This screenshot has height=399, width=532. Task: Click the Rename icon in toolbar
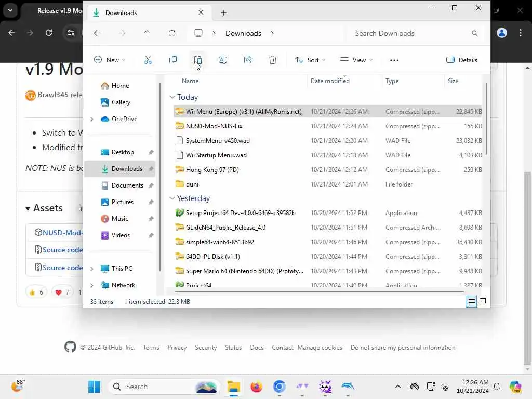223,60
